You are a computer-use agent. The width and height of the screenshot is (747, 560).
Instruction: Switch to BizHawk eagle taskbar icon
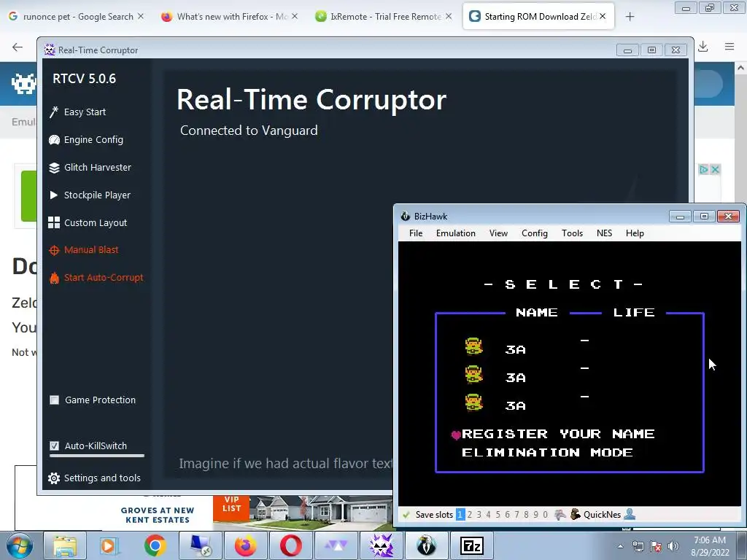pyautogui.click(x=426, y=545)
